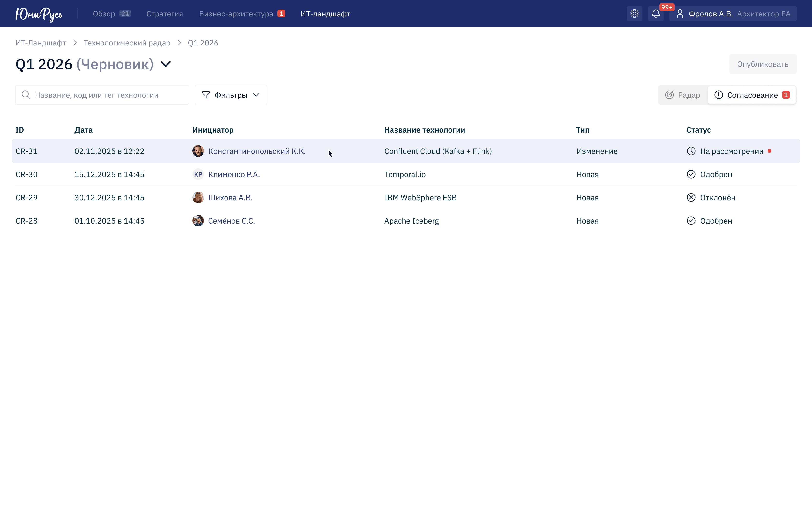Open the Бизнес-архитектура section
The height and width of the screenshot is (508, 812).
[x=242, y=14]
